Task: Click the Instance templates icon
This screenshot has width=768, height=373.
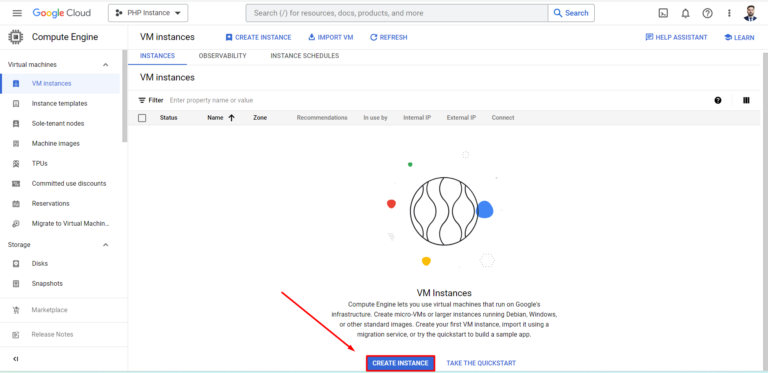Action: (16, 104)
